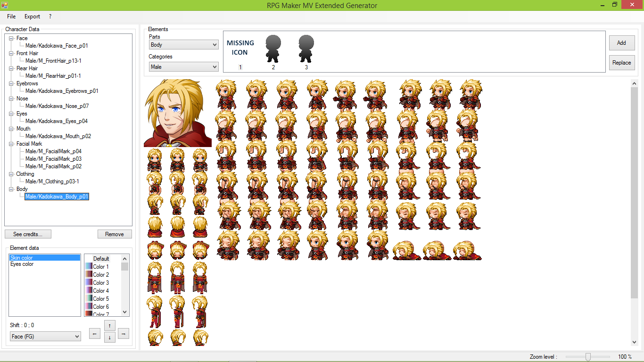Click the preview panel scroll down arrow
The width and height of the screenshot is (644, 362).
(634, 342)
